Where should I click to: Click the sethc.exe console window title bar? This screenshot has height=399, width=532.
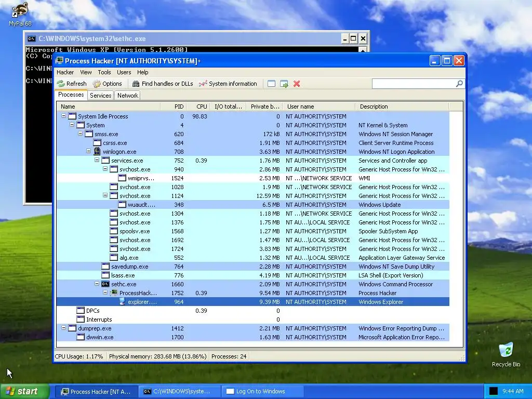183,38
